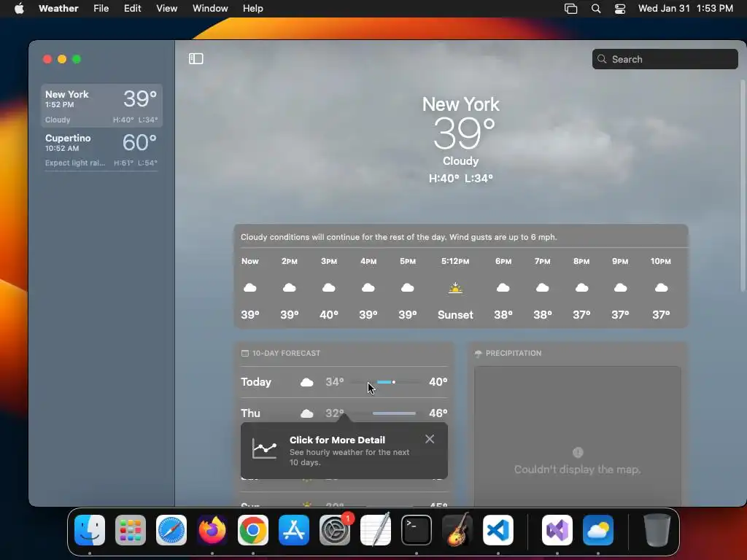
Task: Open Firefox from the Dock
Action: [x=212, y=530]
